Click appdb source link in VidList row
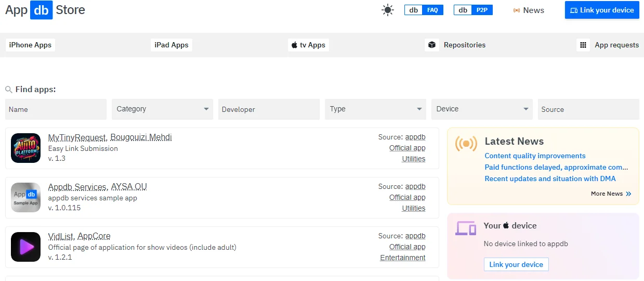 point(415,236)
